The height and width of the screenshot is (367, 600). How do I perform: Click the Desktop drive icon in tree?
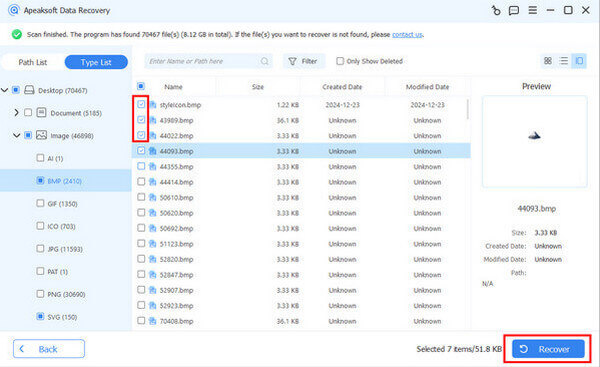(x=29, y=90)
